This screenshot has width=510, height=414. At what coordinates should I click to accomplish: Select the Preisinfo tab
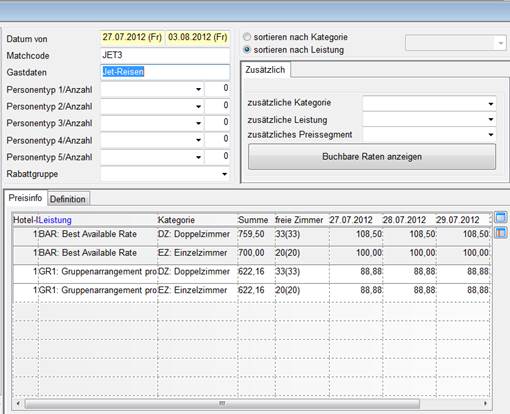coord(25,198)
